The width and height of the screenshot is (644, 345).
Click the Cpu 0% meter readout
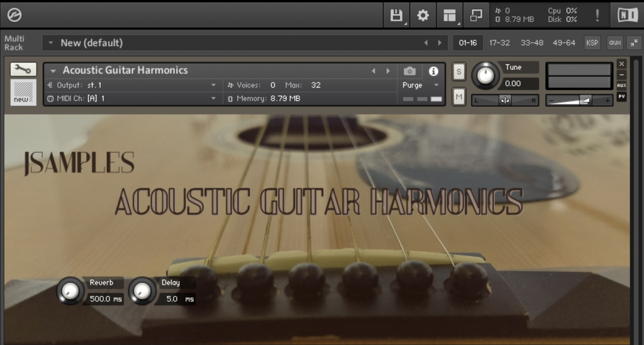point(562,11)
